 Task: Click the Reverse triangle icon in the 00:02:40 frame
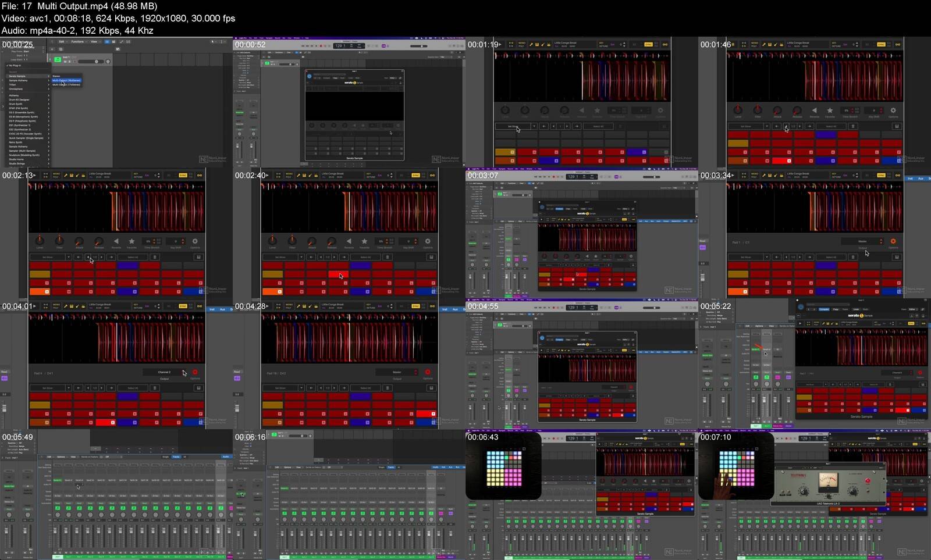349,241
